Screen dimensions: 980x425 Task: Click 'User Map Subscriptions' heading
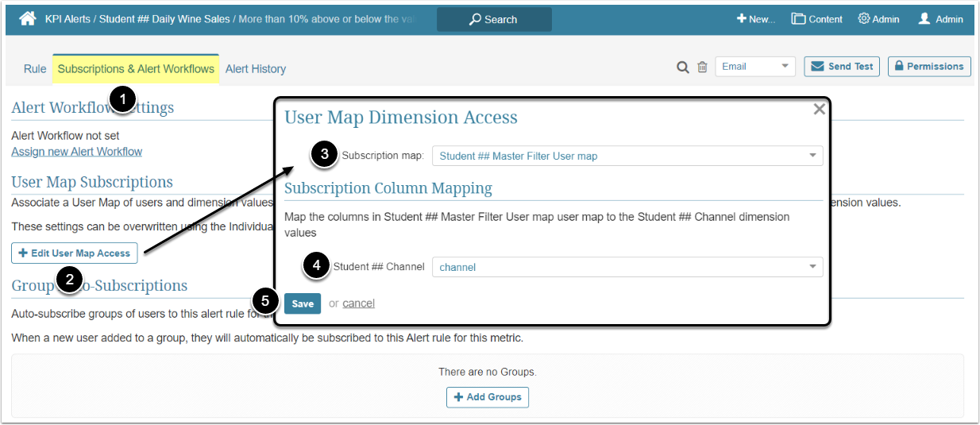coord(92,182)
